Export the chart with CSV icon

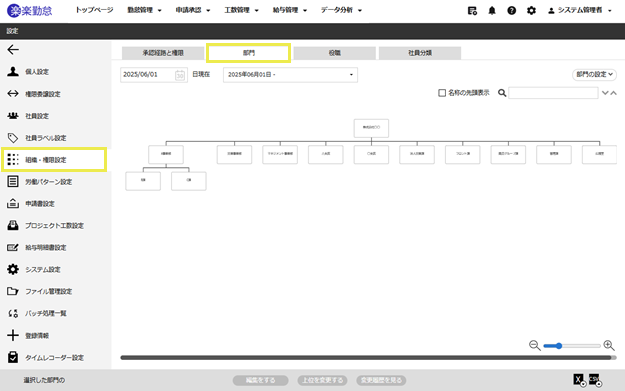pyautogui.click(x=595, y=380)
